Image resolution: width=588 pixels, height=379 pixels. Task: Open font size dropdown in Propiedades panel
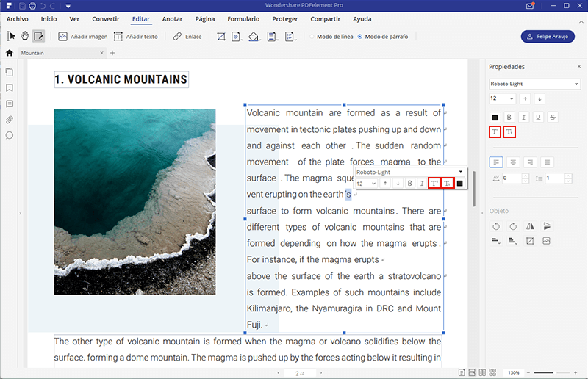(x=503, y=98)
